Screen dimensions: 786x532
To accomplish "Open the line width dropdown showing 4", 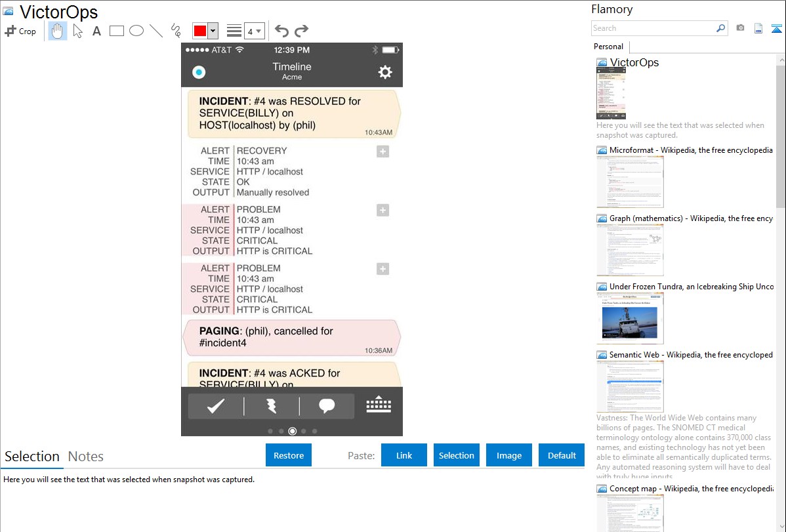I will click(x=254, y=31).
